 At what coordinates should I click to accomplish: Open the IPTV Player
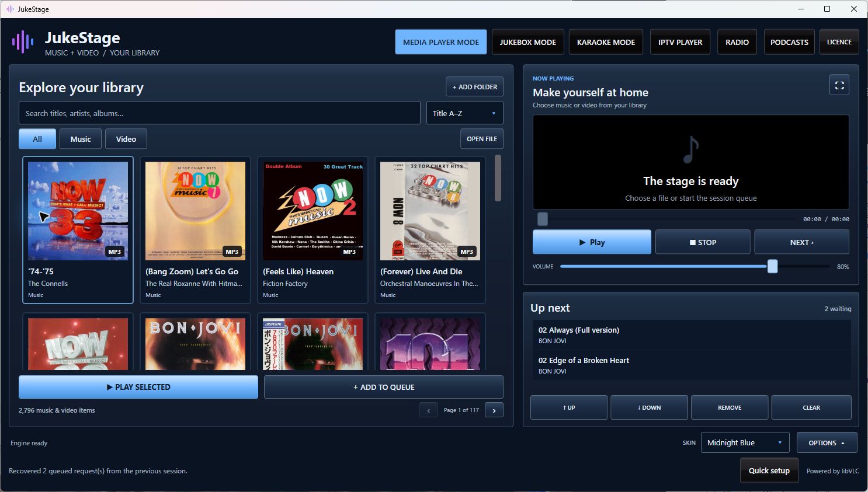(x=680, y=42)
